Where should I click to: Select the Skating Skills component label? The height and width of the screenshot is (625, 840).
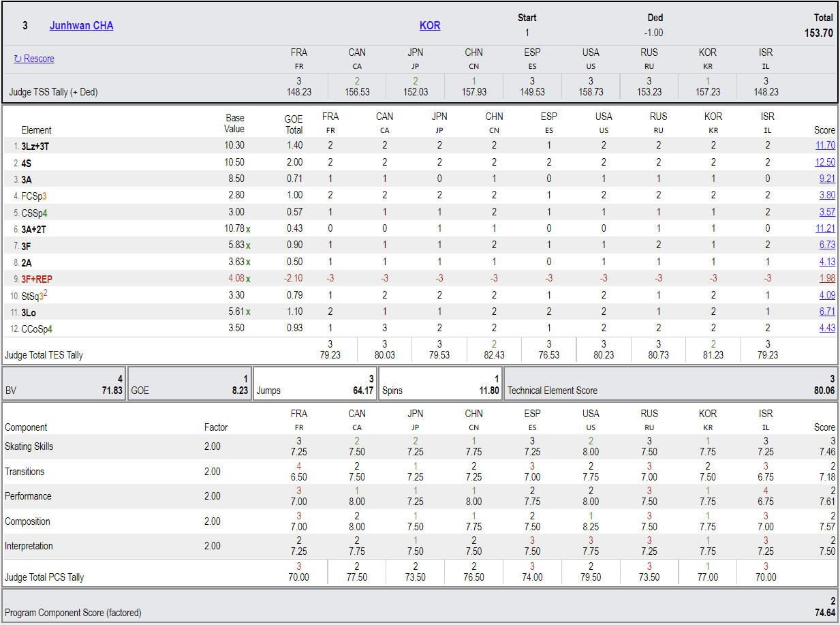[29, 446]
